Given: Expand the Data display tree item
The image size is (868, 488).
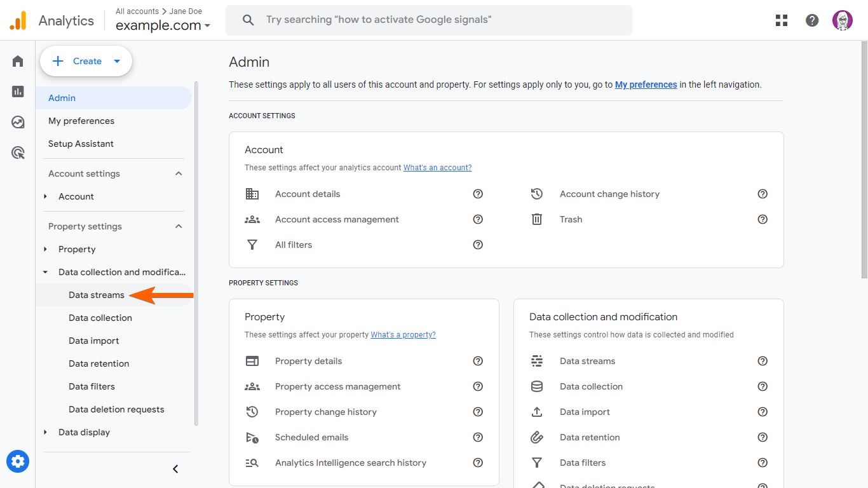Looking at the screenshot, I should pyautogui.click(x=45, y=432).
